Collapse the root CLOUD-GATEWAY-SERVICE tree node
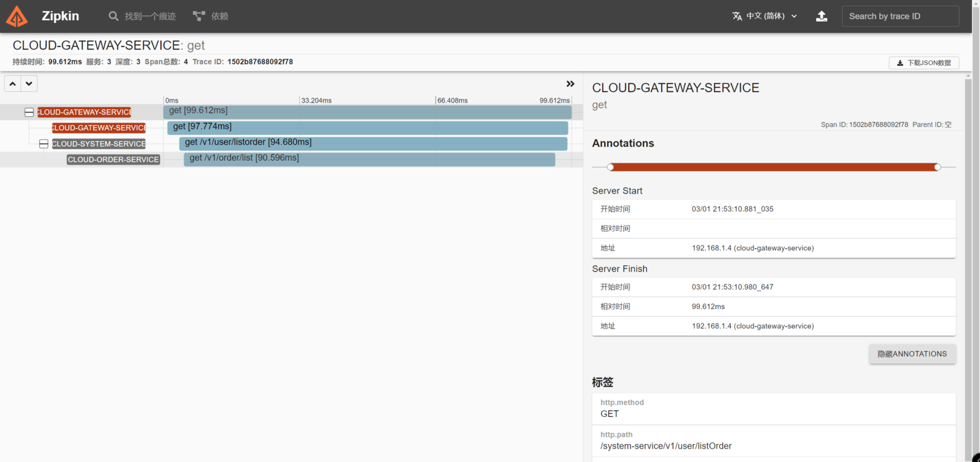Screen dimensions: 980x462 click(29, 112)
